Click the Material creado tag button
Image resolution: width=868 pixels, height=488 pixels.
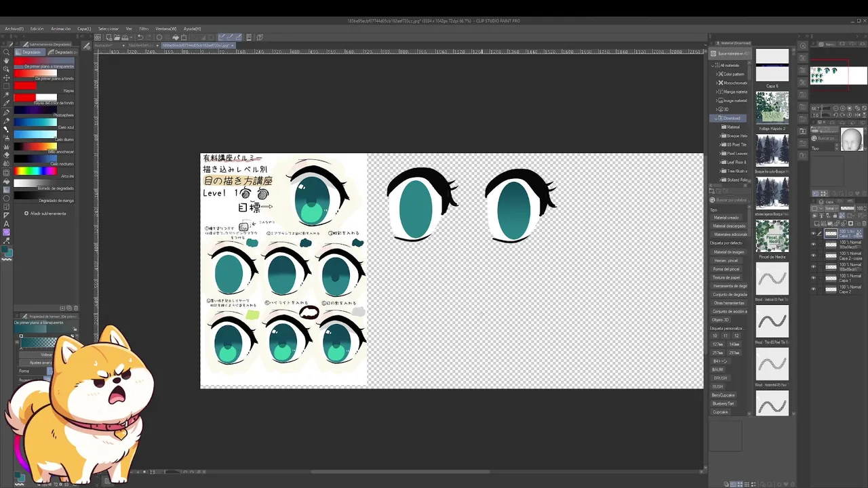pos(726,218)
